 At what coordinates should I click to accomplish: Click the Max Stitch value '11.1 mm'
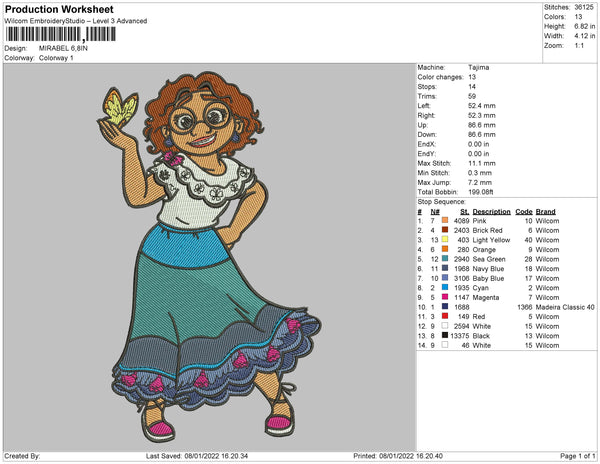[482, 163]
